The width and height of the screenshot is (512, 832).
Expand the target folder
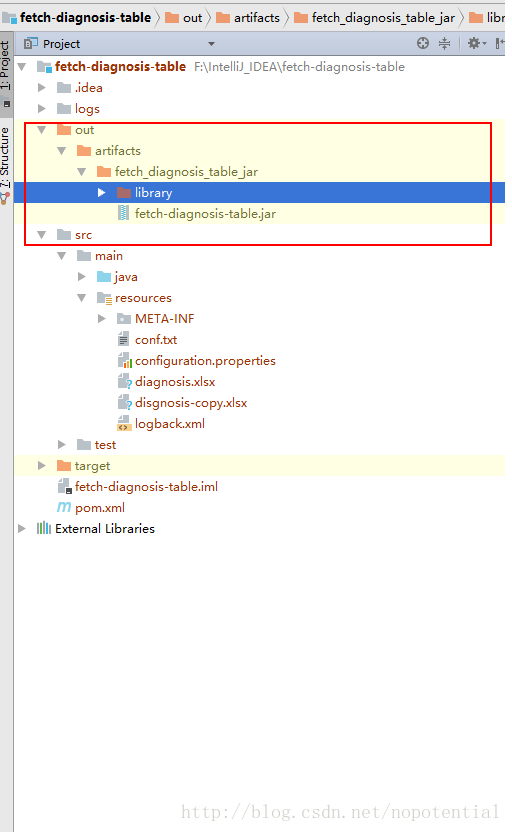point(41,465)
